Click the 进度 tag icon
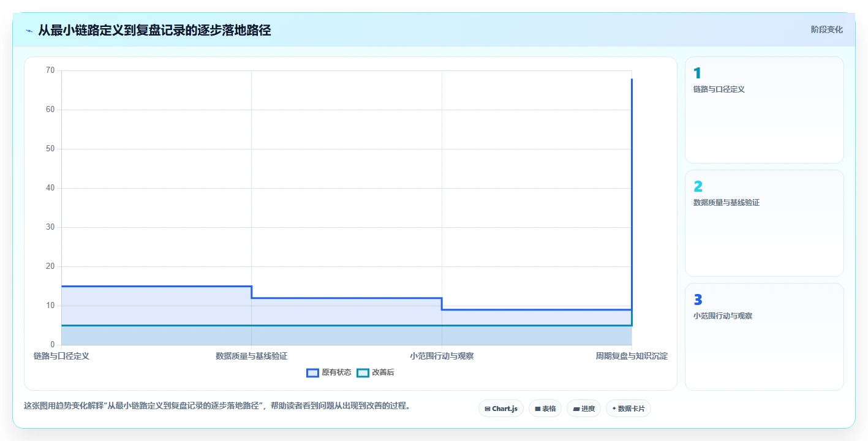The width and height of the screenshot is (868, 441). point(576,409)
